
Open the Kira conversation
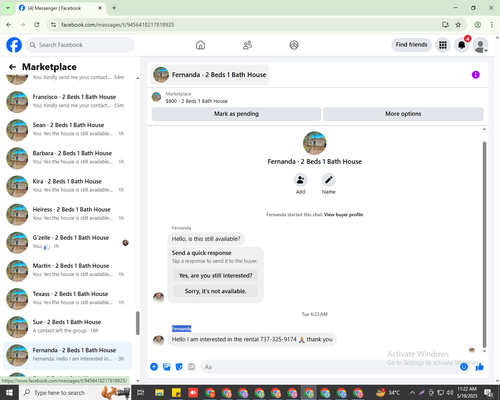pyautogui.click(x=67, y=186)
